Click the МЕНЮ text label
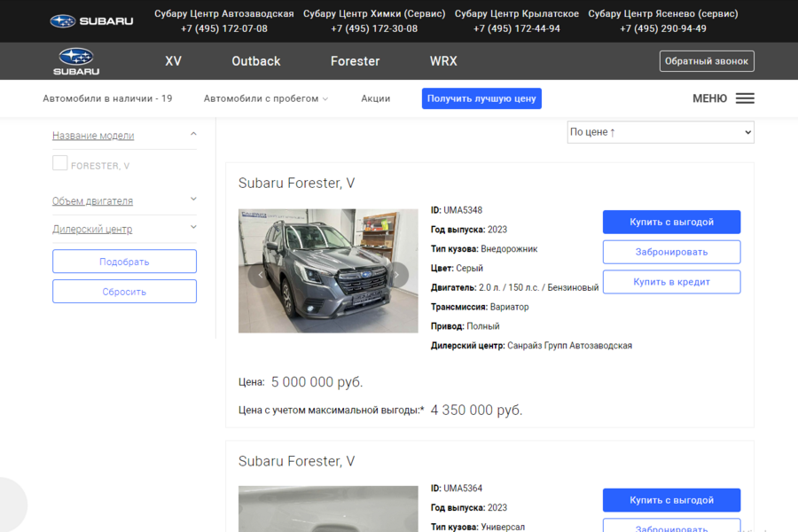 [x=709, y=98]
